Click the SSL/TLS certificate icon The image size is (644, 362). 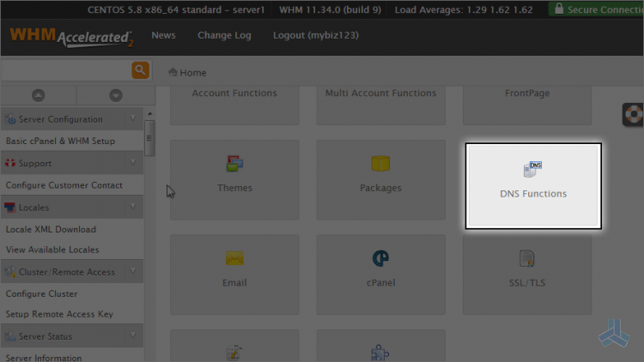point(527,258)
